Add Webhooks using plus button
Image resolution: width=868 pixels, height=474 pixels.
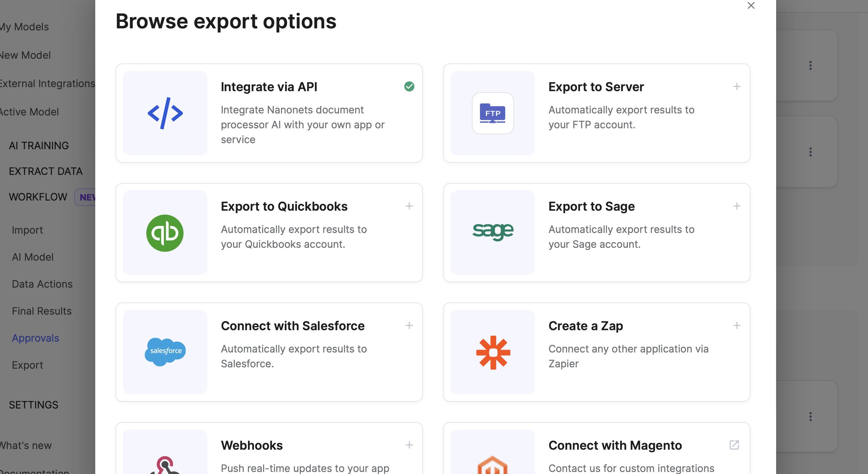409,445
